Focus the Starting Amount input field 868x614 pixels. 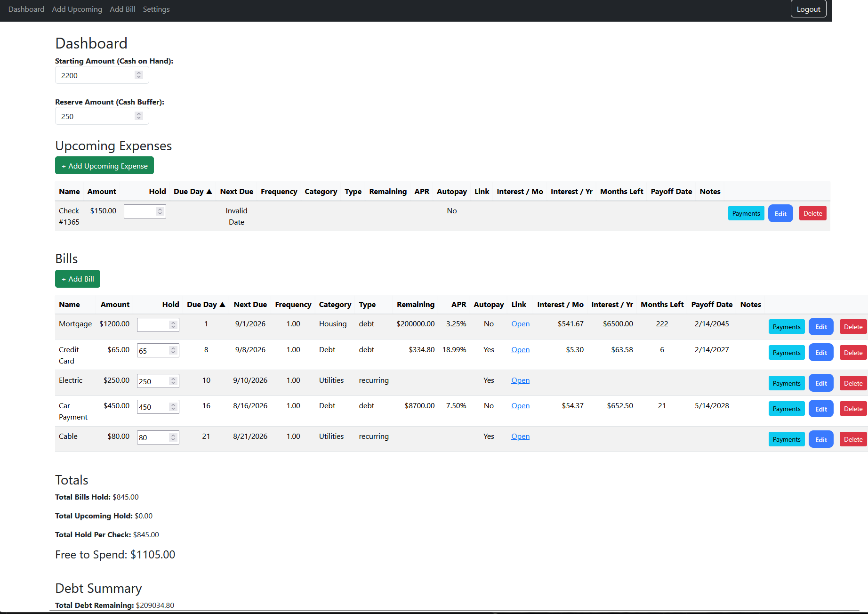coord(102,75)
